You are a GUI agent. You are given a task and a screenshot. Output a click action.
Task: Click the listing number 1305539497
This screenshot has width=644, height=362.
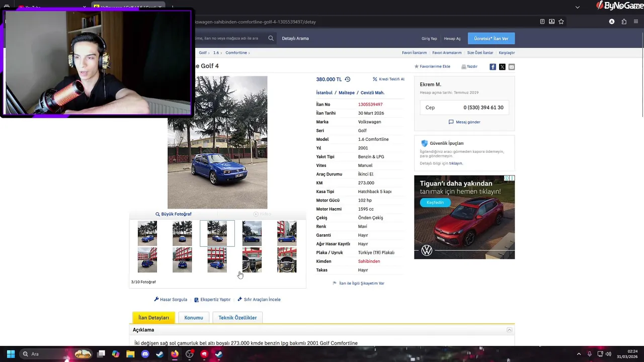pos(370,105)
